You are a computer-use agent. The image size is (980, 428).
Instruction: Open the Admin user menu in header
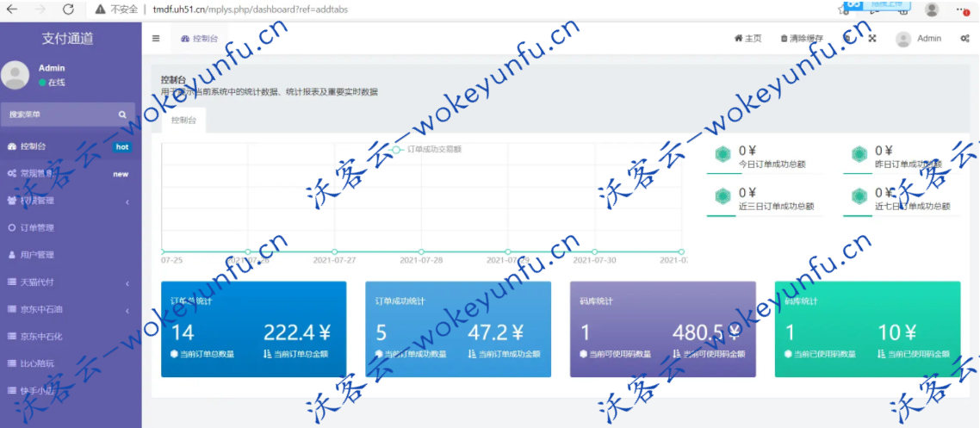click(x=918, y=38)
